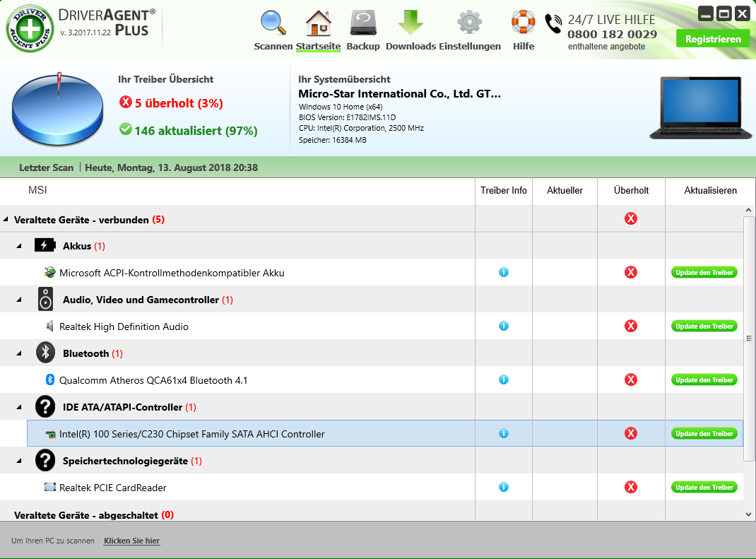The height and width of the screenshot is (559, 756).
Task: Click outdated X icon for Realtek High Definition Audio
Action: click(x=631, y=326)
